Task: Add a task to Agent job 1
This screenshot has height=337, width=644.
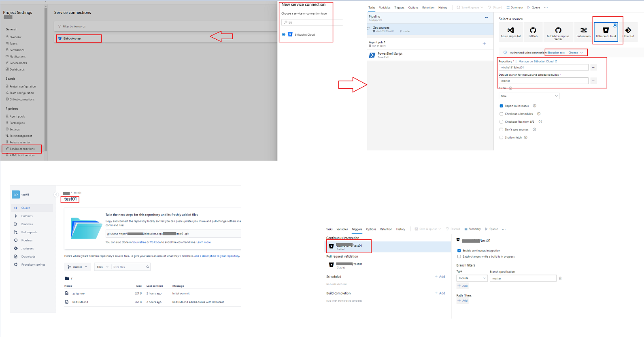Action: click(485, 43)
